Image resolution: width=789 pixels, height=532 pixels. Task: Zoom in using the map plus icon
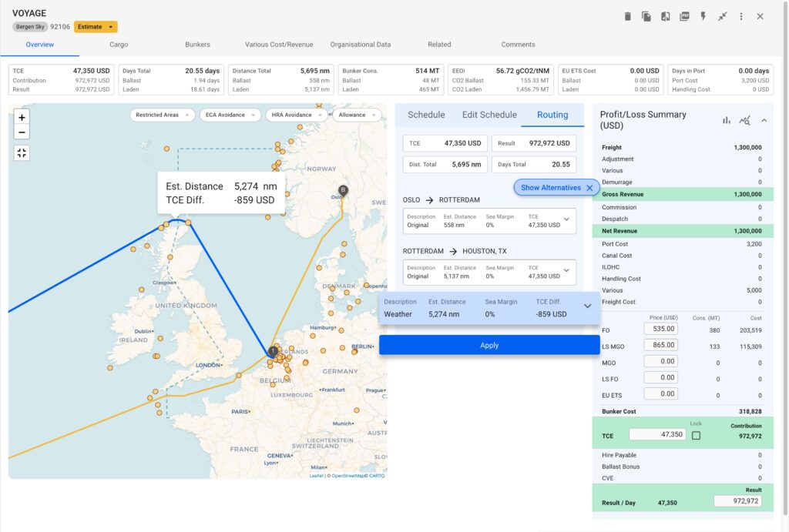point(21,118)
